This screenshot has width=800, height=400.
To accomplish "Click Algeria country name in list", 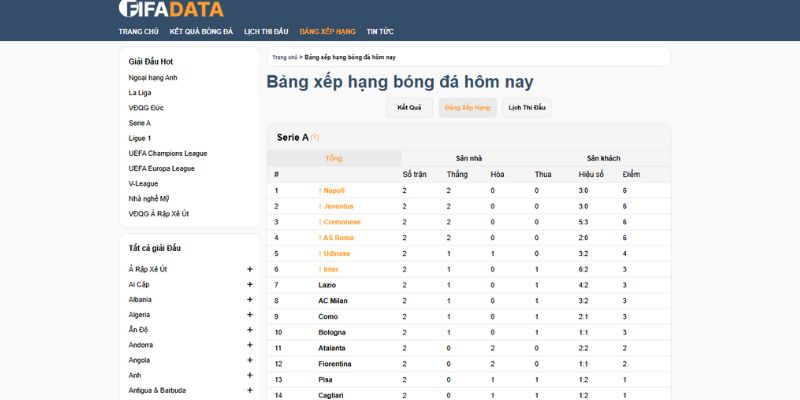I will (x=139, y=315).
